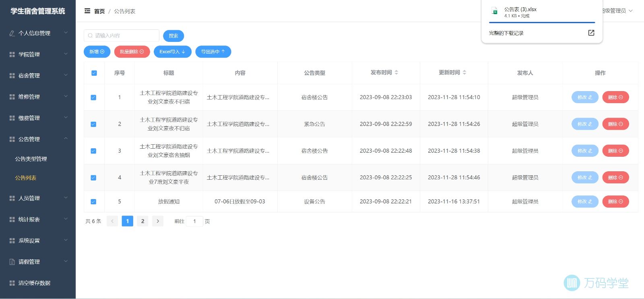Click the 系统设置 grid icon
The image size is (644, 299).
coord(12,241)
